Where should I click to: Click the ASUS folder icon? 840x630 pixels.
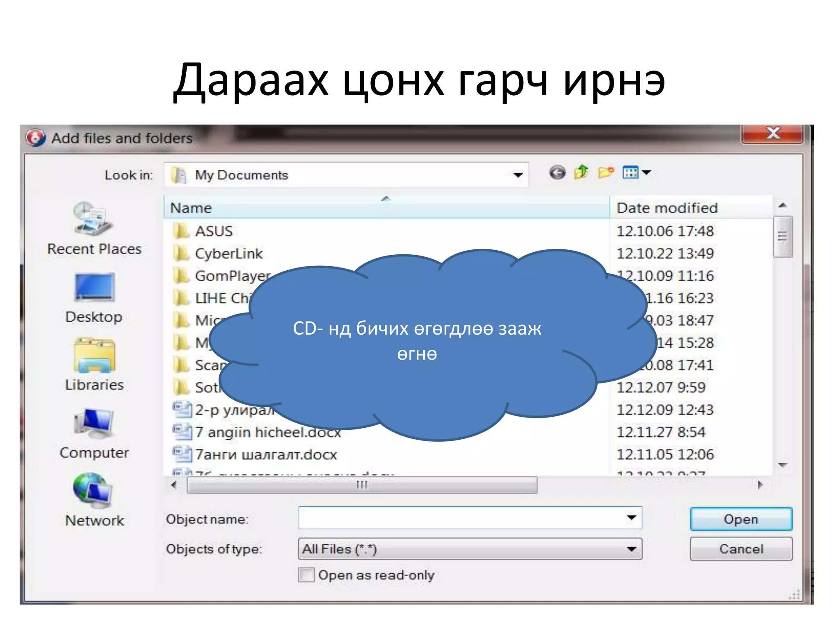tap(181, 231)
